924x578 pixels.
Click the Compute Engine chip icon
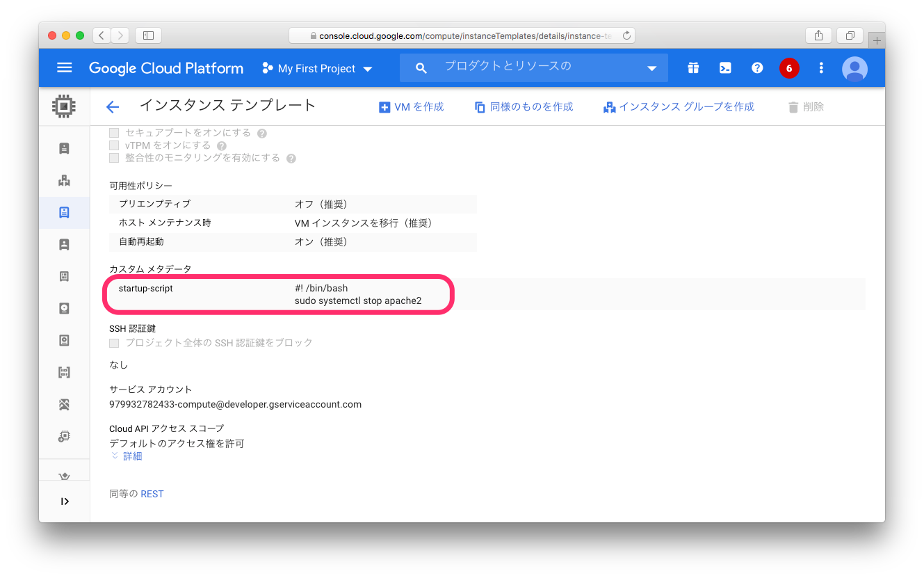[x=64, y=106]
